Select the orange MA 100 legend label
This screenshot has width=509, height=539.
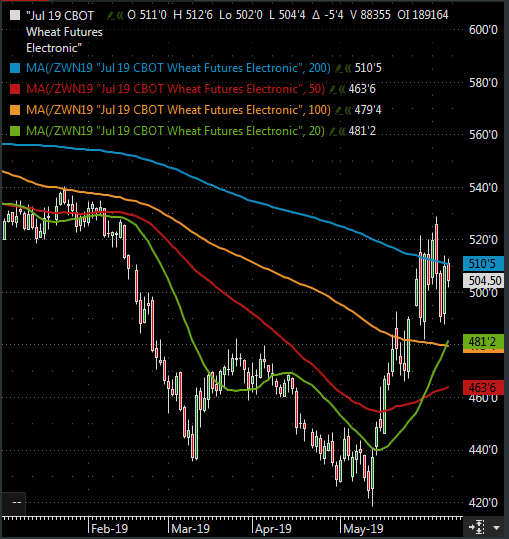click(x=178, y=110)
